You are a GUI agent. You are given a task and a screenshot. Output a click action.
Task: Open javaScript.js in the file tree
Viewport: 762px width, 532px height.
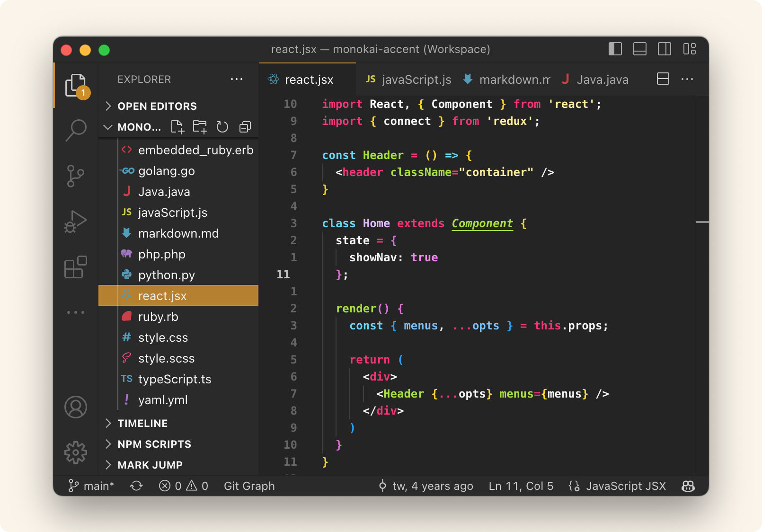point(178,213)
